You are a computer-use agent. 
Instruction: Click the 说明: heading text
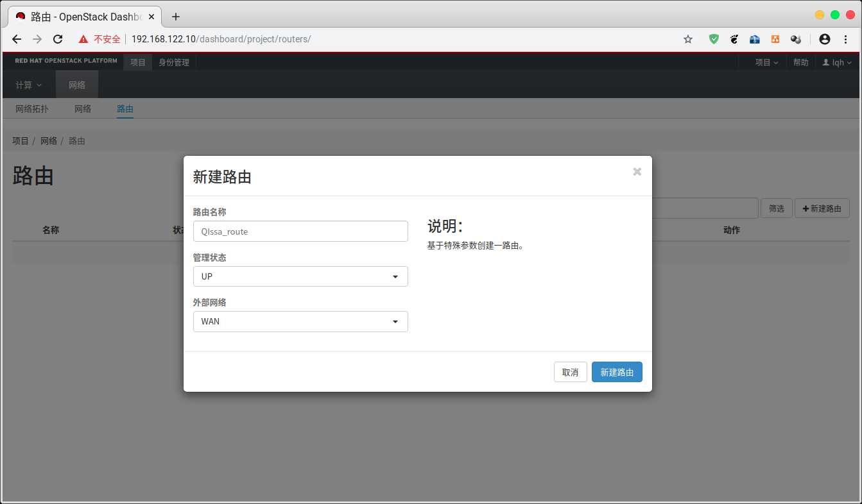(x=445, y=226)
